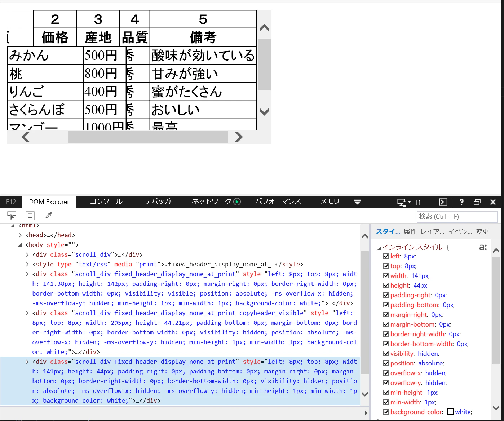Screen dimensions: 504x421
Task: Expand the head node
Action: click(x=20, y=235)
